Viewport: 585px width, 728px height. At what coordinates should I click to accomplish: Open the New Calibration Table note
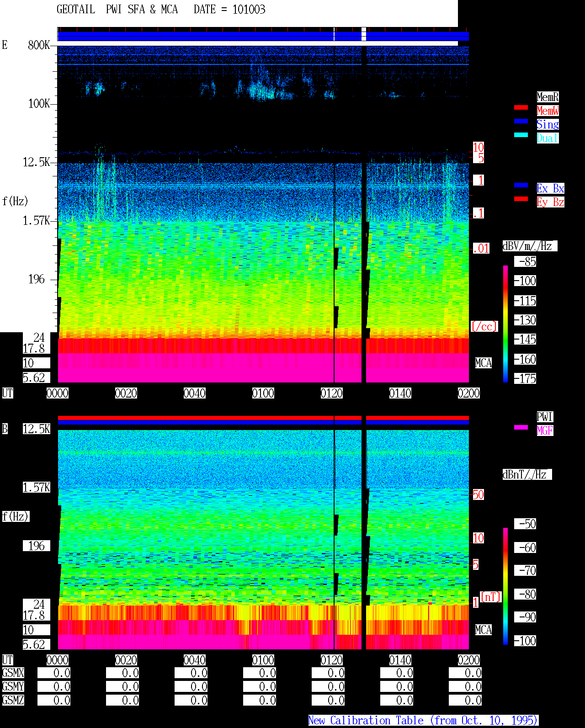(423, 721)
